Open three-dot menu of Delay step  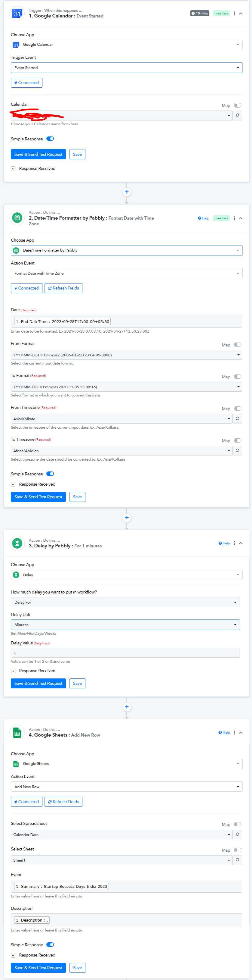tap(234, 543)
